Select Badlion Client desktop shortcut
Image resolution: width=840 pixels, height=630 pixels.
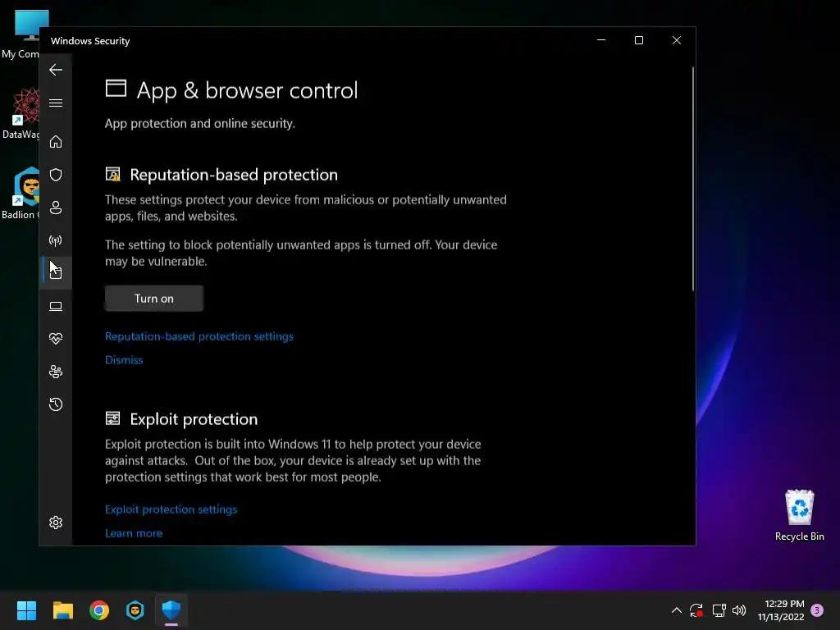pyautogui.click(x=21, y=194)
